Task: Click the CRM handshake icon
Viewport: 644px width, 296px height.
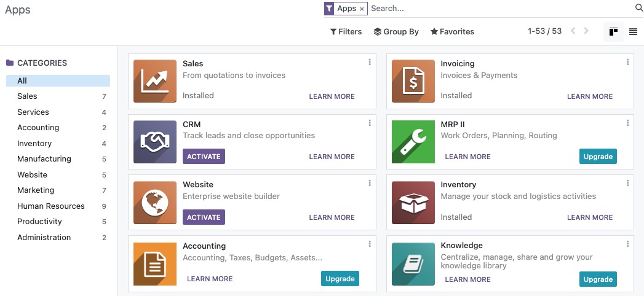Action: 155,142
